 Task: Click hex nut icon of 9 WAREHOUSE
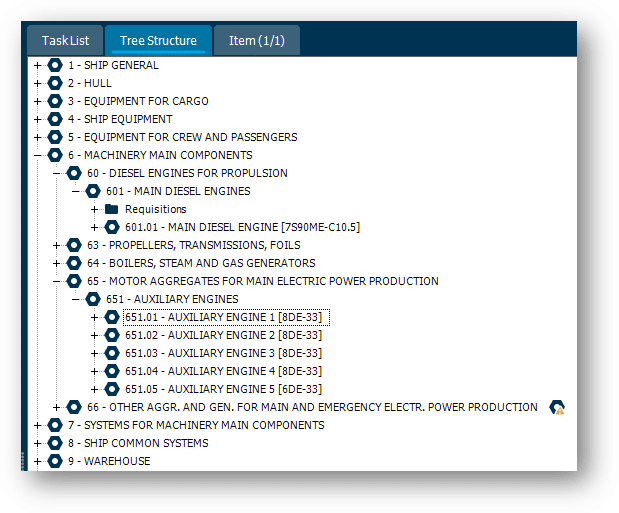[x=55, y=461]
